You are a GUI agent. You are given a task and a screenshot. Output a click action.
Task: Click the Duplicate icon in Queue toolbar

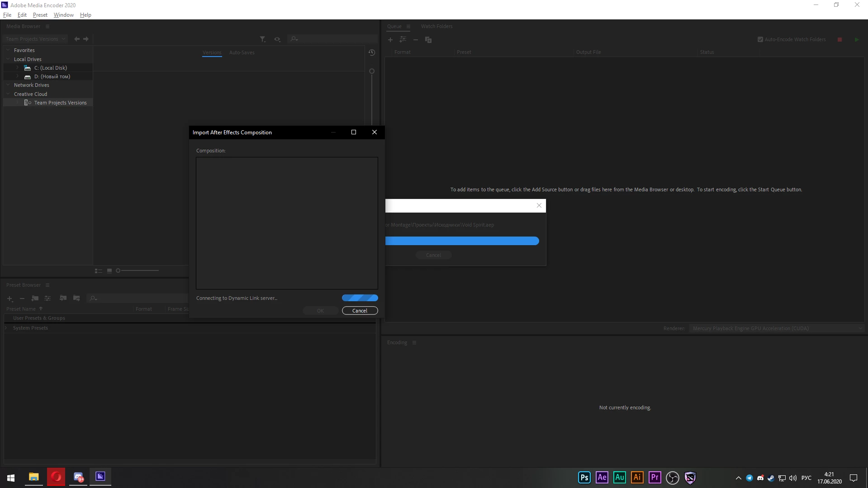428,40
